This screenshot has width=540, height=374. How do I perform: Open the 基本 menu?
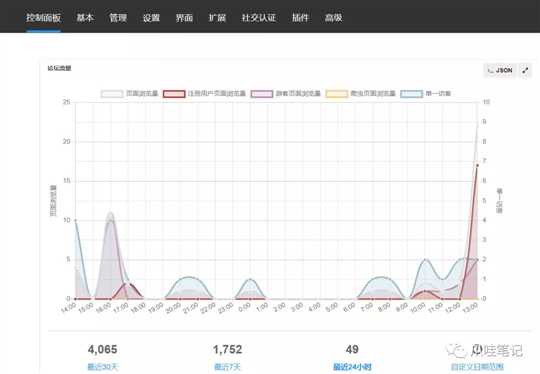point(85,18)
